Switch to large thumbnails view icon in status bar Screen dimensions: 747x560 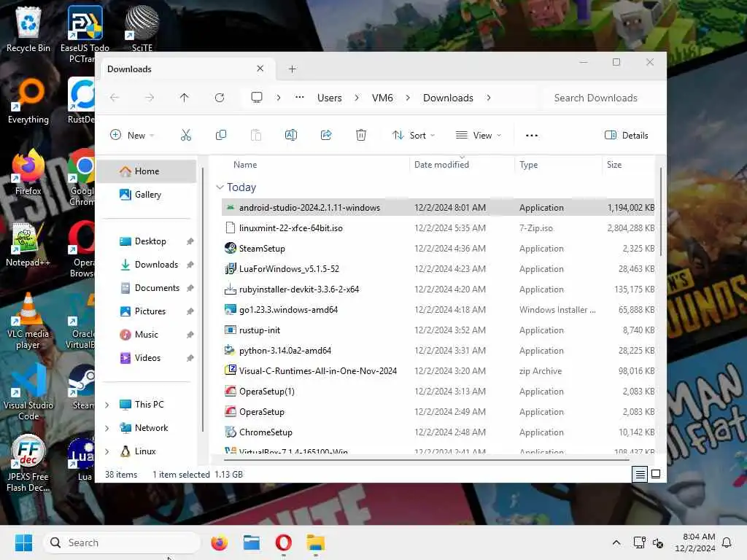(656, 474)
